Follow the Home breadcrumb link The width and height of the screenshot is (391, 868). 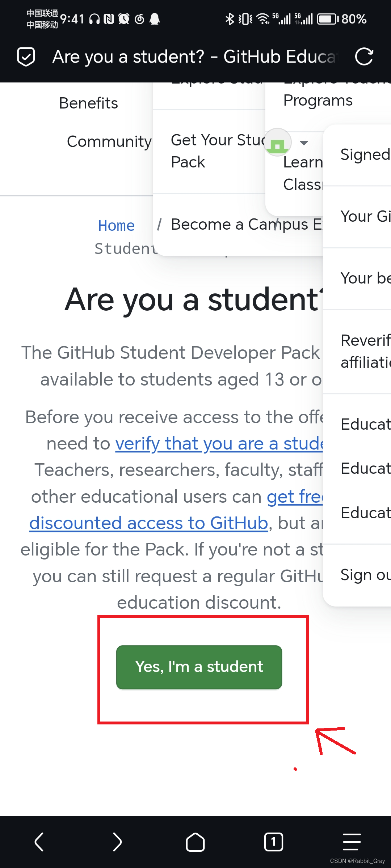[116, 226]
